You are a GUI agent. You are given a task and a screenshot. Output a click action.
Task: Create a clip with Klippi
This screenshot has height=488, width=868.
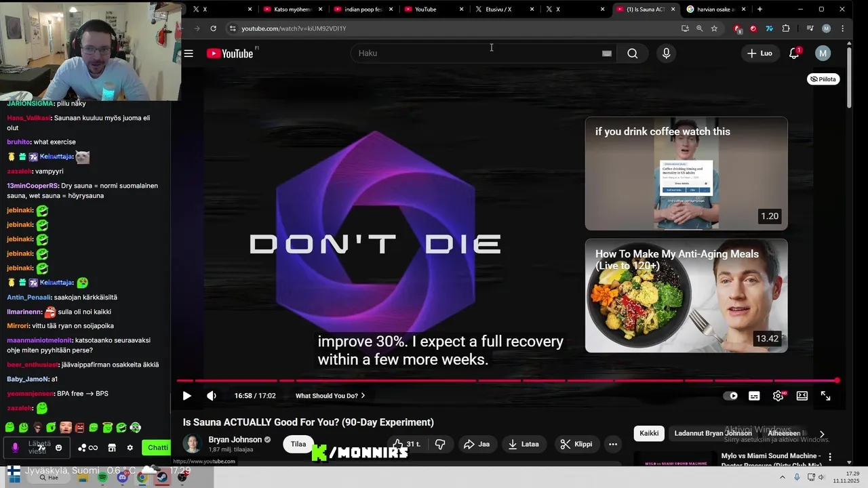coord(576,445)
